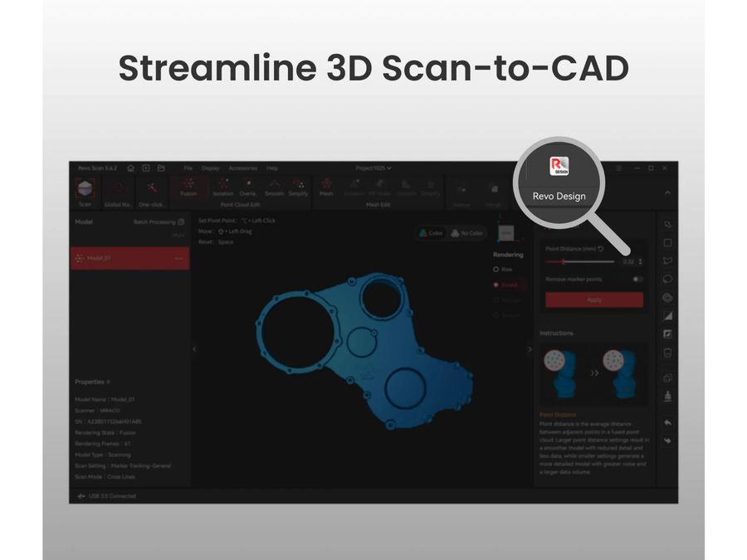This screenshot has height=560, width=747.
Task: Reset Point Distance to default
Action: [601, 249]
